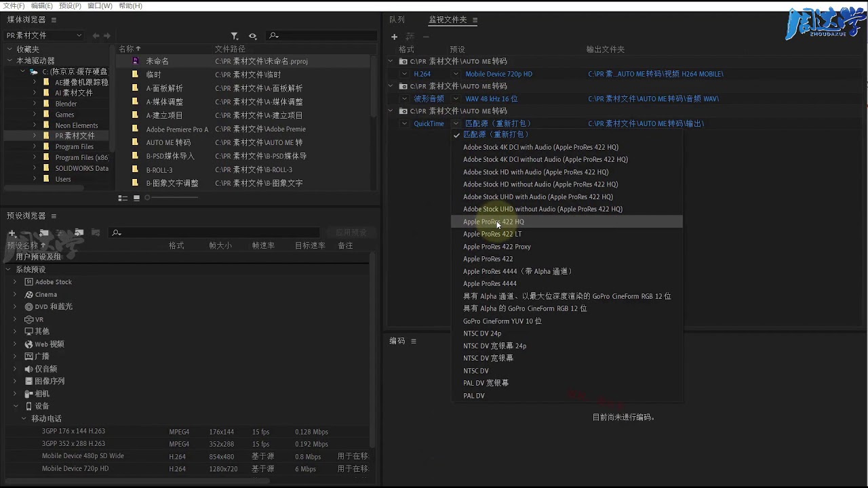Click the Web 视频 globe icon
The image size is (868, 488).
tap(28, 344)
